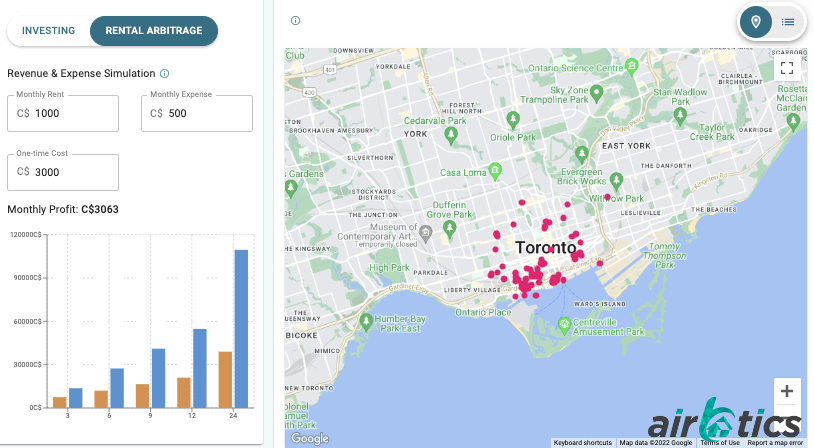Click orange bar for 24 months
Viewport: 814px width, 448px height.
pos(225,379)
